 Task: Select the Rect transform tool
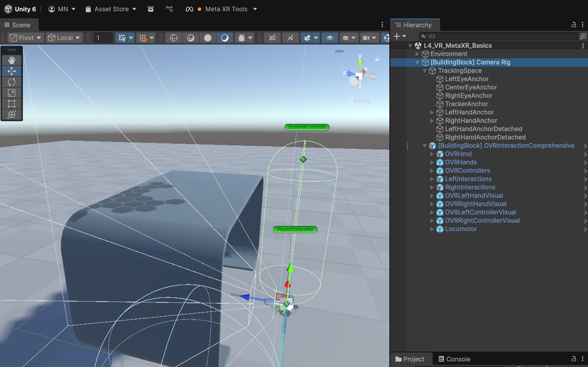click(x=12, y=104)
